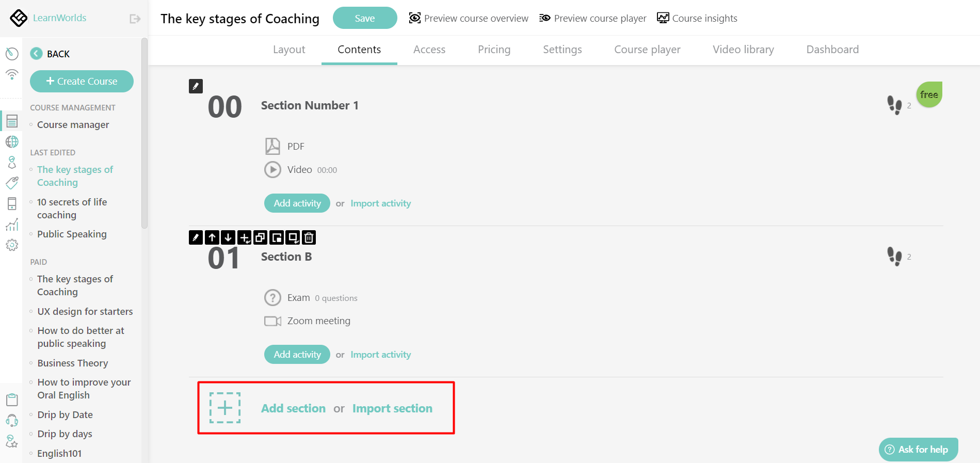The height and width of the screenshot is (463, 980).
Task: Delete Section B via the trash icon
Action: click(x=309, y=237)
